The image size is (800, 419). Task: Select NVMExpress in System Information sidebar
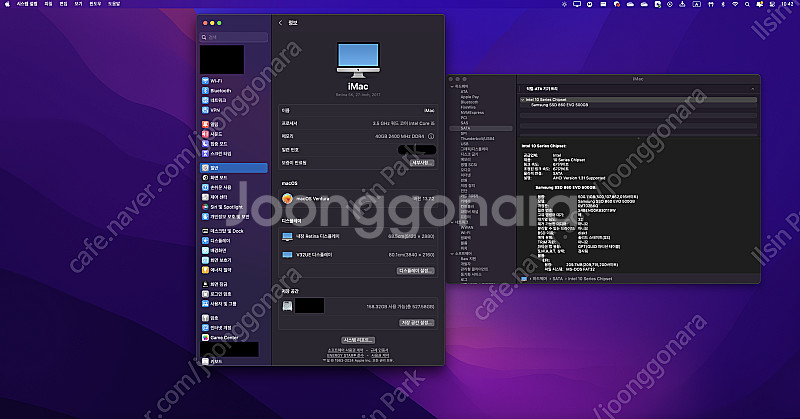[472, 112]
